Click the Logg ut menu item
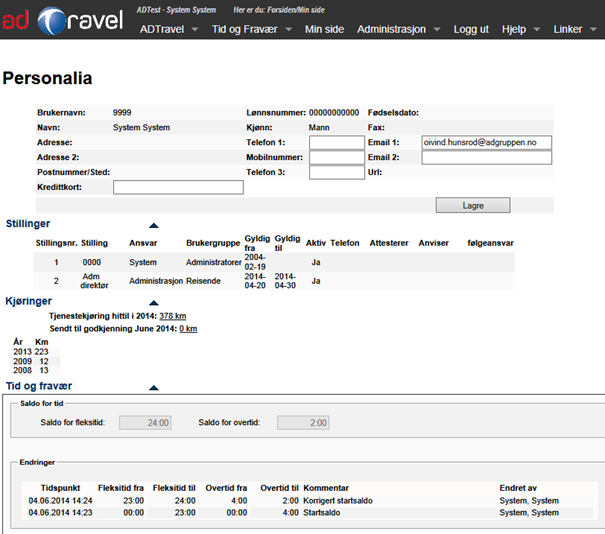 tap(470, 30)
